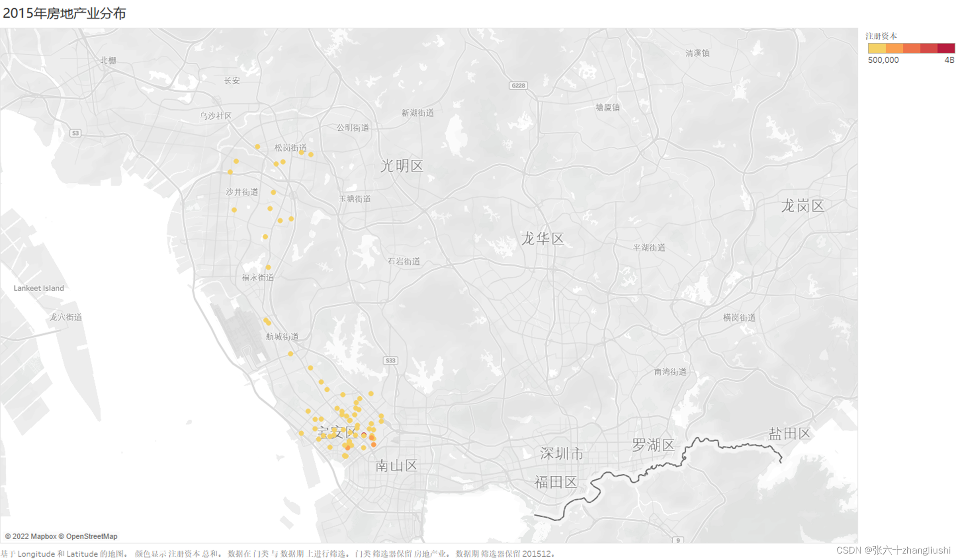The height and width of the screenshot is (560, 958).
Task: Select the yellow point above 福永街道 label
Action: pos(268,267)
